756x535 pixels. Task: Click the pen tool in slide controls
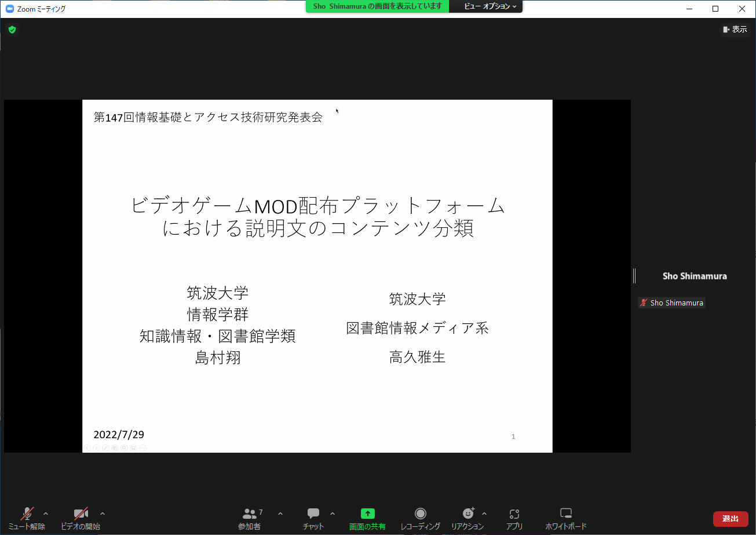click(x=105, y=448)
